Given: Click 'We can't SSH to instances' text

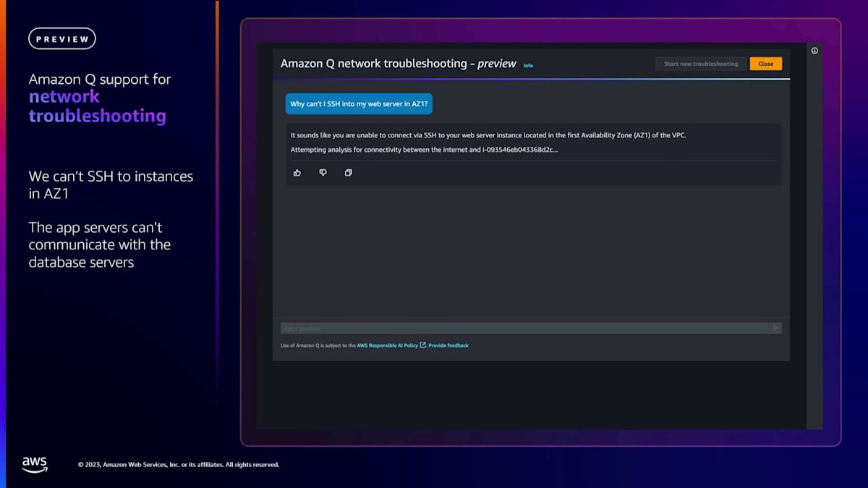Looking at the screenshot, I should click(x=111, y=185).
